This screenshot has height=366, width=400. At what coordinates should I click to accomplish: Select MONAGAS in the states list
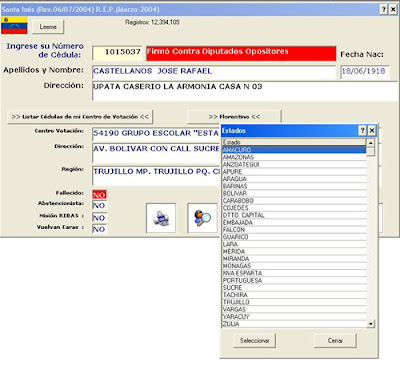(x=294, y=266)
